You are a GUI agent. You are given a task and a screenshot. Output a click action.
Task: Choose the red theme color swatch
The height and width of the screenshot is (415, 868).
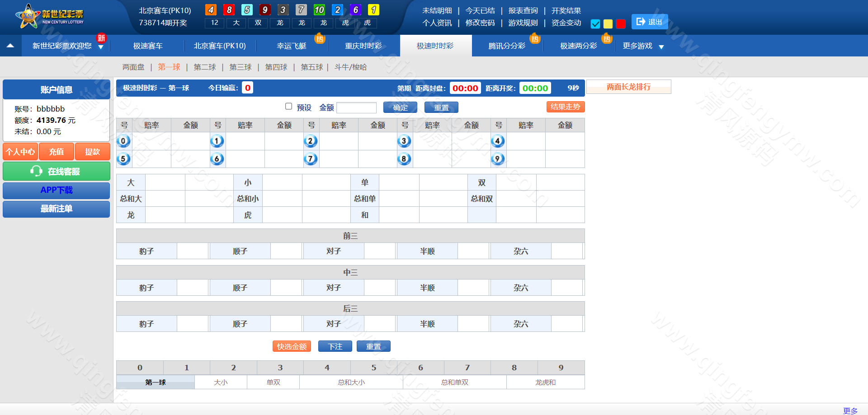tap(621, 24)
